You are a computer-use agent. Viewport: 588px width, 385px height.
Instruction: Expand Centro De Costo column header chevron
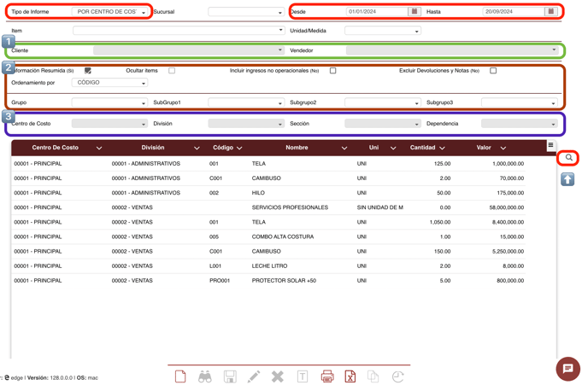point(99,148)
